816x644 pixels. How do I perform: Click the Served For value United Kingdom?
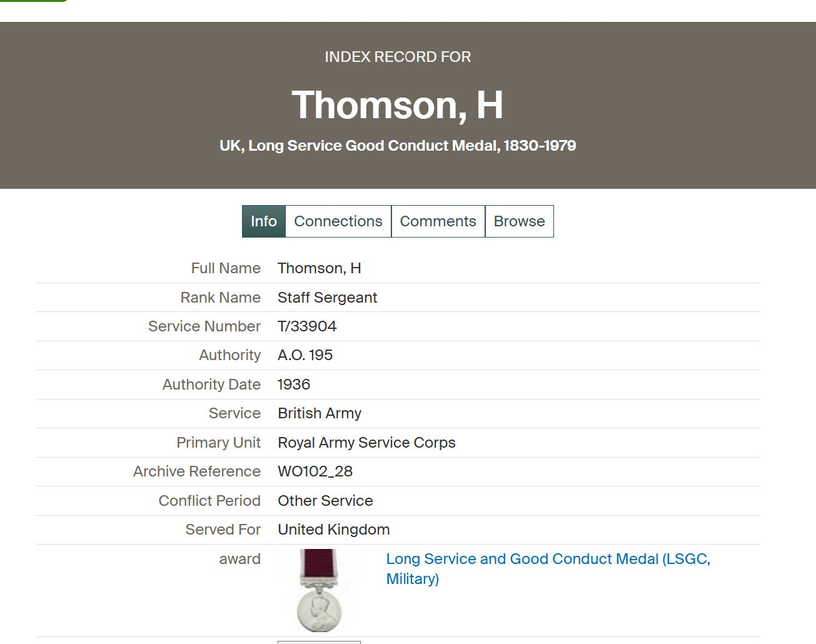333,530
